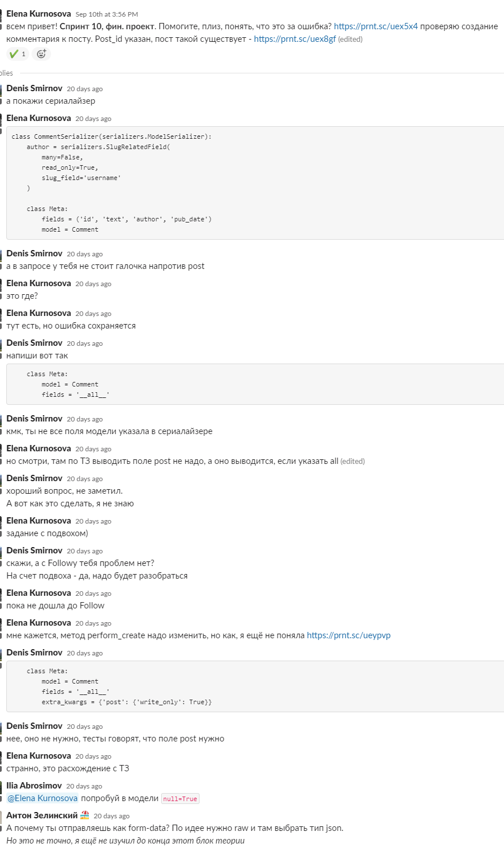Open Антон Зелинский's profile name
Viewport: 504px width, 851px height.
click(x=42, y=815)
